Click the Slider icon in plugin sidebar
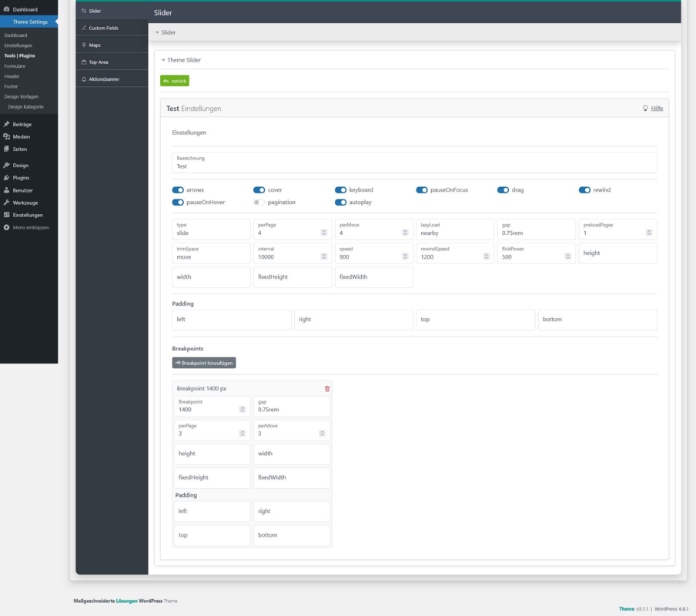The height and width of the screenshot is (616, 696). tap(84, 11)
